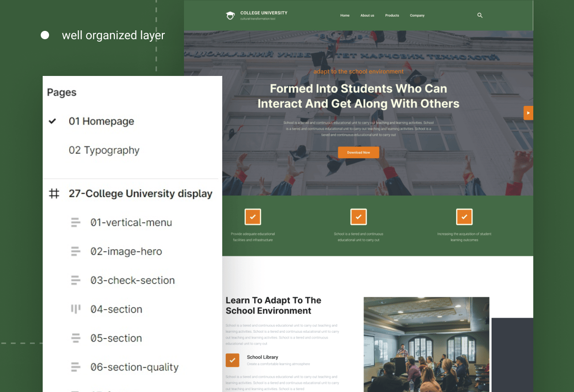Screen dimensions: 574x392
Task: Click the search magnifier icon in header
Action: click(480, 15)
